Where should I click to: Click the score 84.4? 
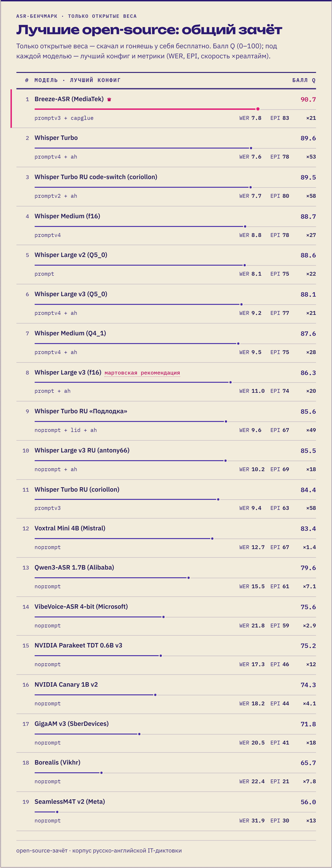point(308,489)
